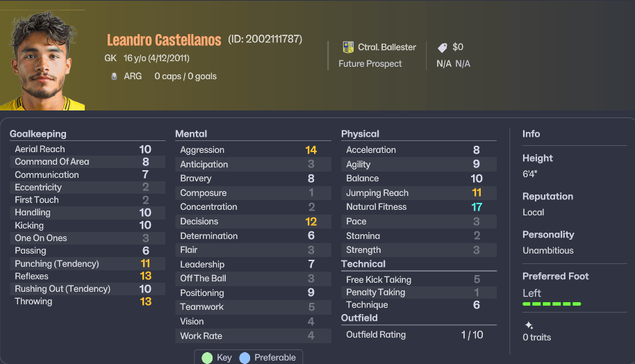This screenshot has height=364, width=635.
Task: Select the Physical section header
Action: [360, 134]
